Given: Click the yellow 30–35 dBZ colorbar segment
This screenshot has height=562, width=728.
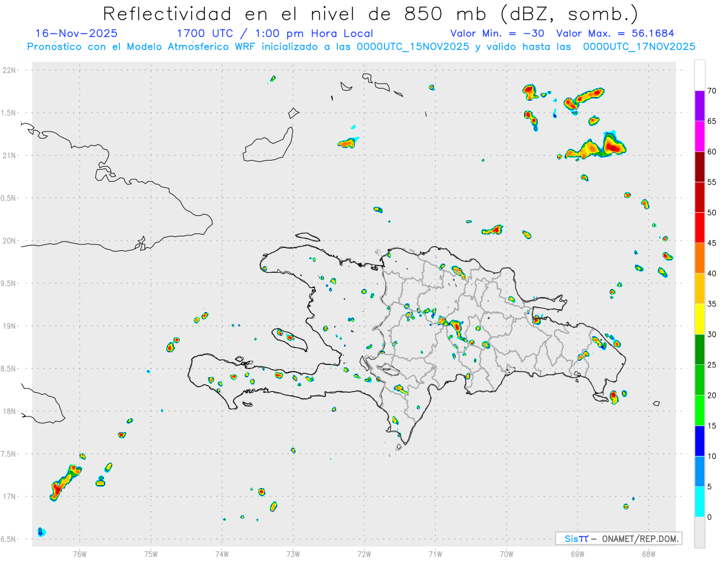Looking at the screenshot, I should pyautogui.click(x=699, y=319).
